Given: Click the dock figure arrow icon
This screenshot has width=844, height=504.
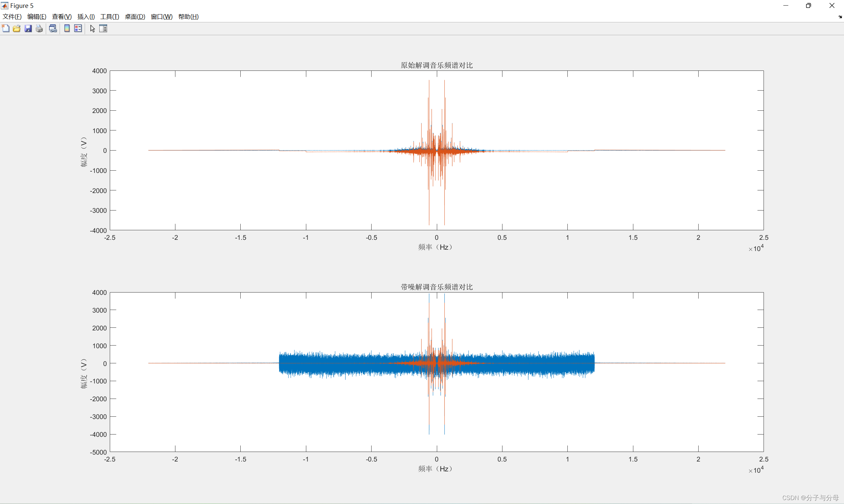Looking at the screenshot, I should pos(840,17).
